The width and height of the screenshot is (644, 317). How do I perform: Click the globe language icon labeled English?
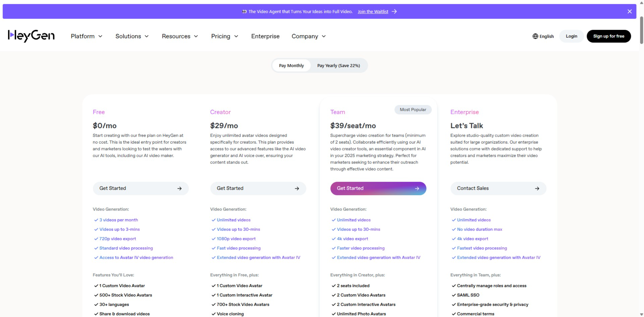535,36
